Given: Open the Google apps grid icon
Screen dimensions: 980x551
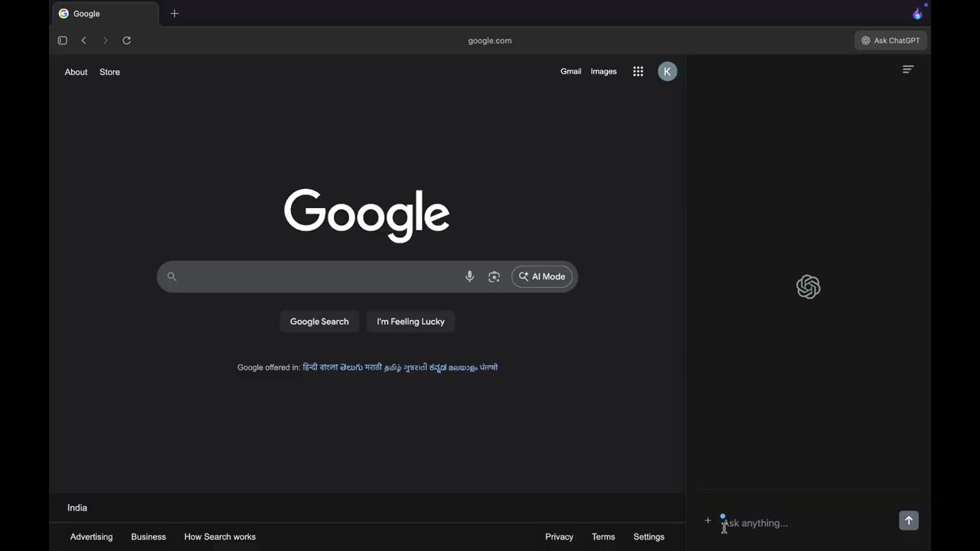Looking at the screenshot, I should click(638, 71).
